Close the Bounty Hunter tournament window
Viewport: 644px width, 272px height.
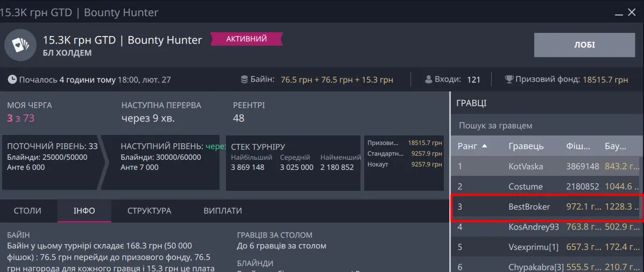coord(632,12)
